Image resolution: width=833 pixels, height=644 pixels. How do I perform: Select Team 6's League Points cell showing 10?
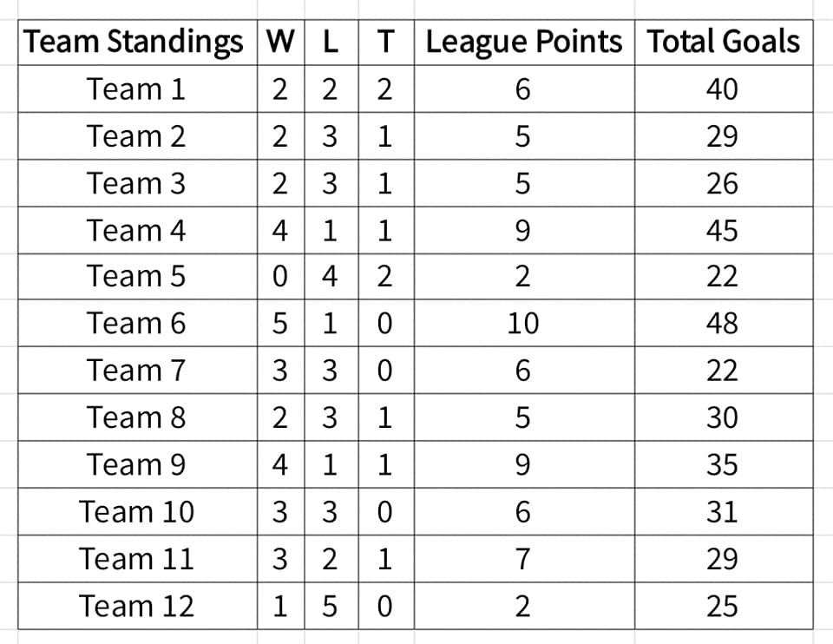pos(524,323)
